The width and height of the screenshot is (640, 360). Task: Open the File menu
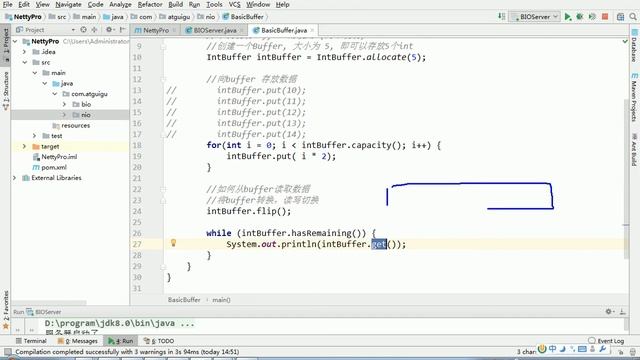pos(7,4)
